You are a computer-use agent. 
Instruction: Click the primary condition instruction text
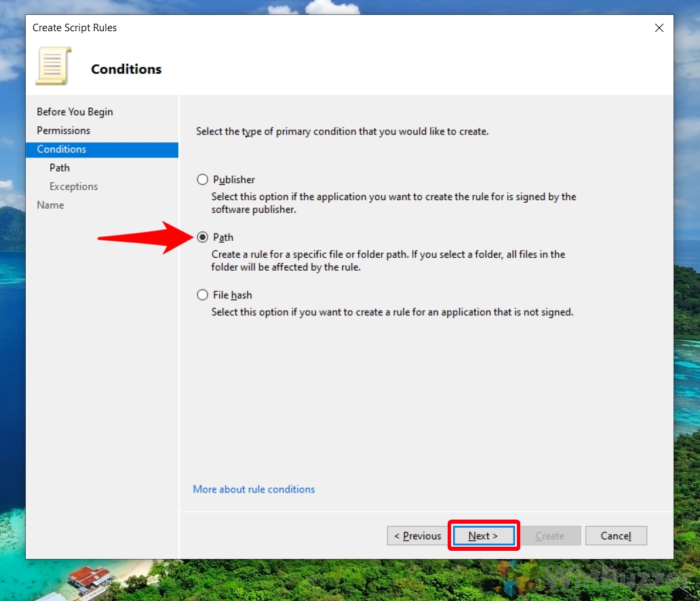coord(340,131)
